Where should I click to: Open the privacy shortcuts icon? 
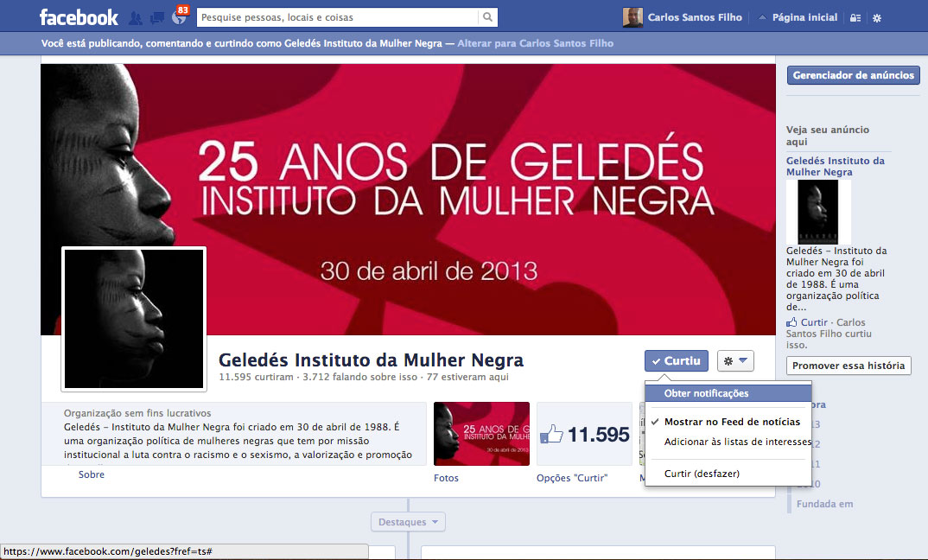[x=855, y=18]
